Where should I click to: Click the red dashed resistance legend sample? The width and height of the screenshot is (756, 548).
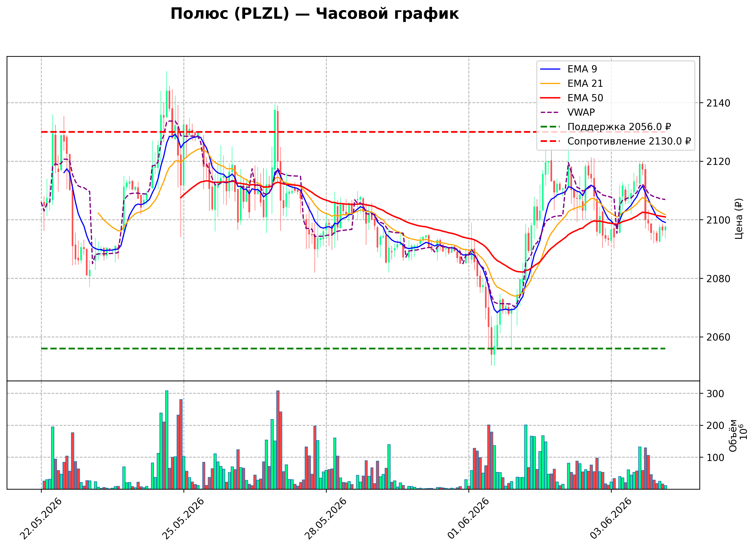pyautogui.click(x=550, y=141)
